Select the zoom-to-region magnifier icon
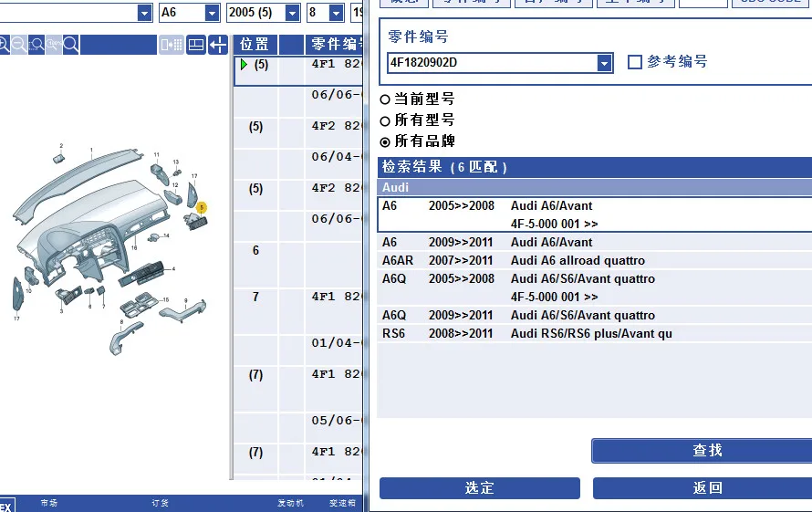Screen dimensions: 812x512 [x=36, y=45]
